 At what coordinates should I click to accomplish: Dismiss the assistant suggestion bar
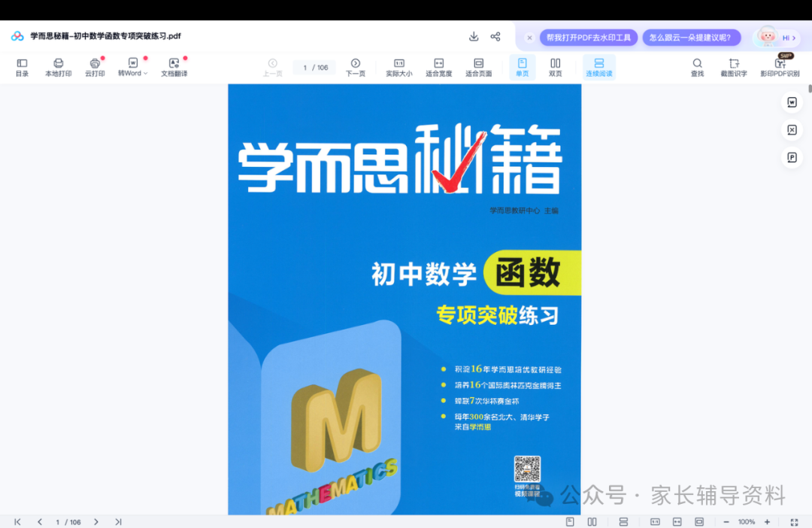coord(529,38)
